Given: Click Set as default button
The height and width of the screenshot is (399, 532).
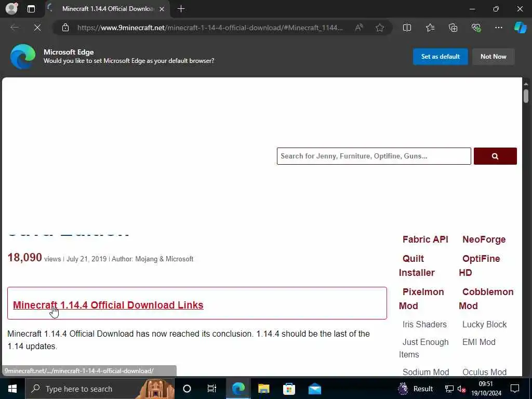Looking at the screenshot, I should (441, 57).
